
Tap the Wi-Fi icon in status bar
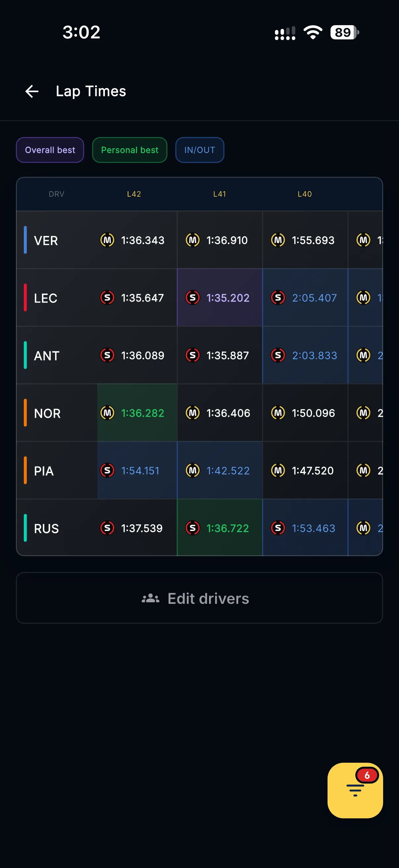(313, 32)
